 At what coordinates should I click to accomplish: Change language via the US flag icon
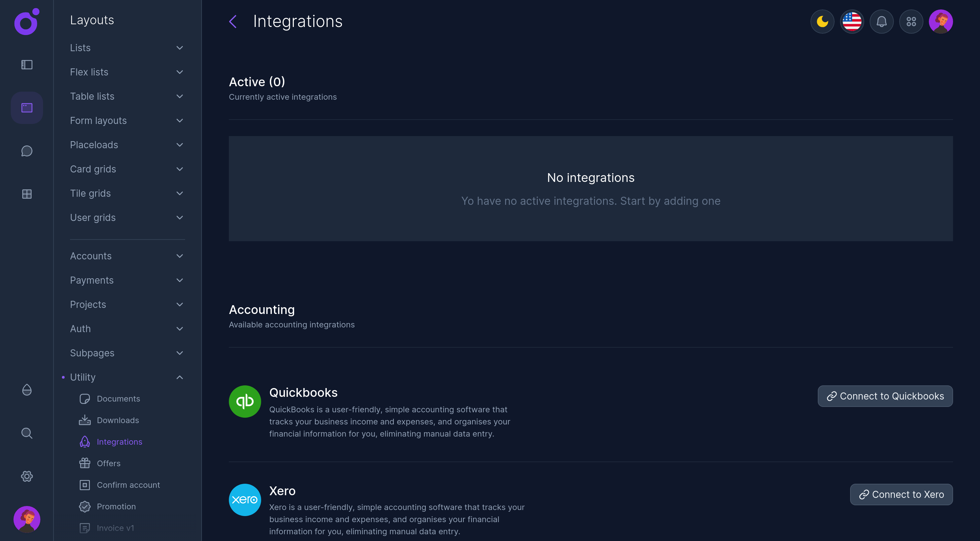click(852, 22)
